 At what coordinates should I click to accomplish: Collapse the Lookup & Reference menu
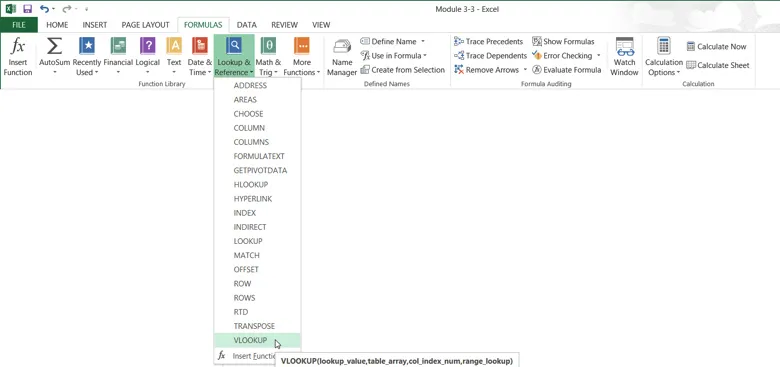(234, 57)
